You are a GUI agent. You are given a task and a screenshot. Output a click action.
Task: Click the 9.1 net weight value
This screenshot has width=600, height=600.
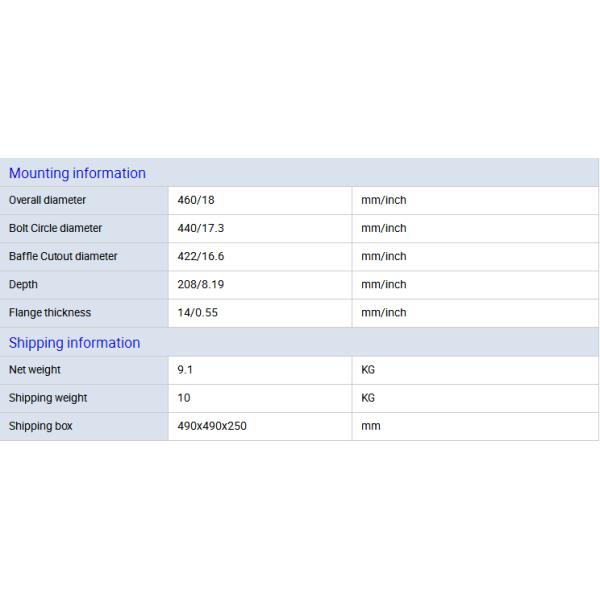(185, 370)
